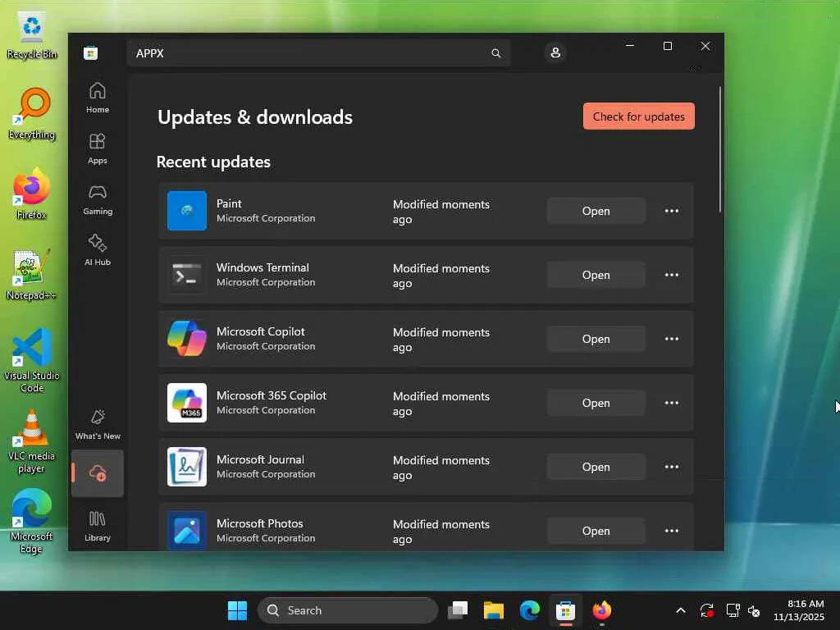Image resolution: width=840 pixels, height=630 pixels.
Task: Click the muted volume tray icon
Action: tap(755, 610)
